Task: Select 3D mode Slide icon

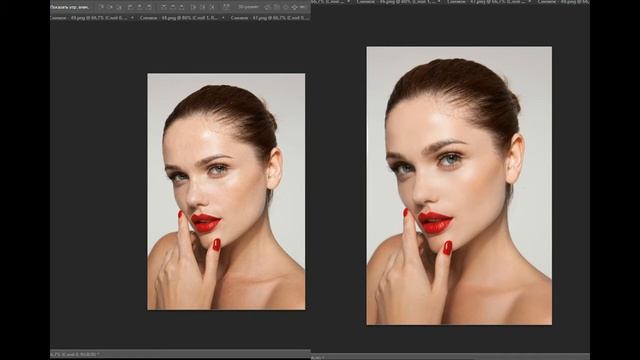Action: [x=294, y=7]
